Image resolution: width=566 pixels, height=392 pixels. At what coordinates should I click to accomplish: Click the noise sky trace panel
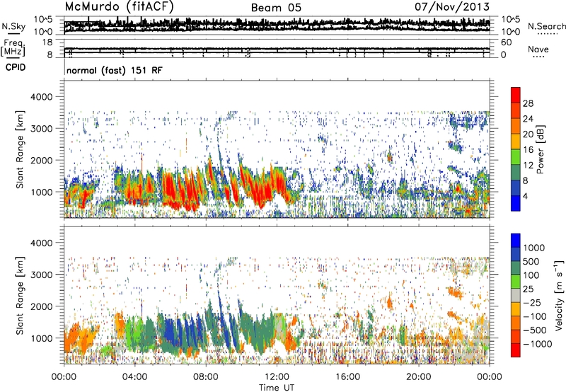(277, 25)
